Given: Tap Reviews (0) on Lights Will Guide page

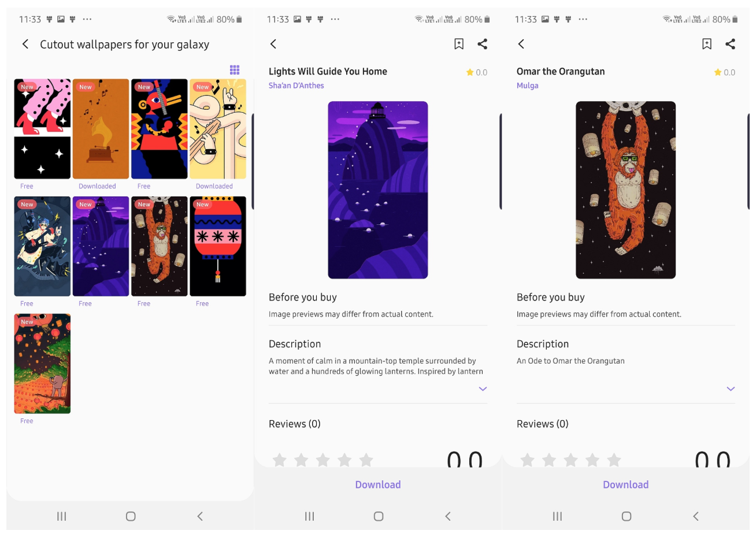Looking at the screenshot, I should [x=295, y=424].
